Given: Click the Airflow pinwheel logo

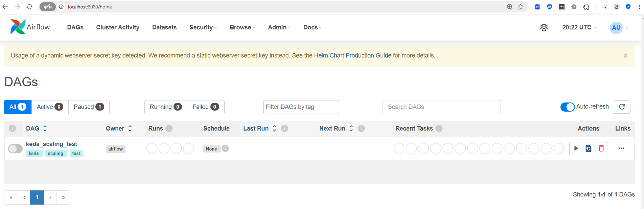Looking at the screenshot, I should (x=18, y=27).
